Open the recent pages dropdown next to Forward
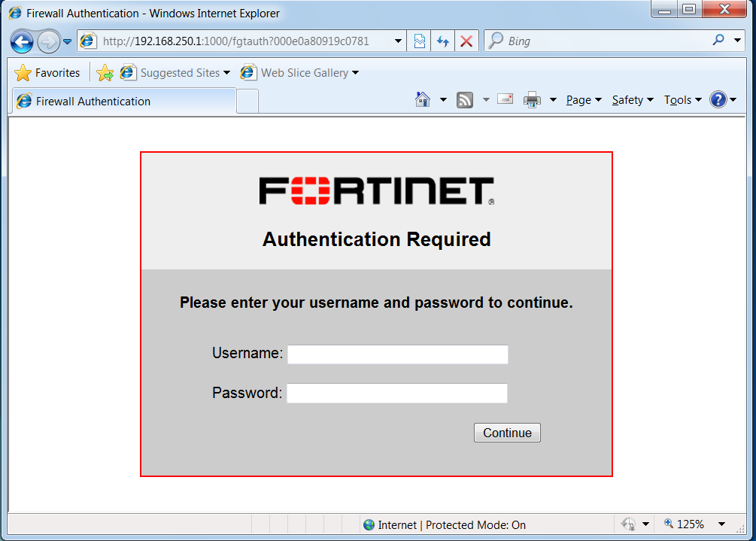 coord(68,42)
